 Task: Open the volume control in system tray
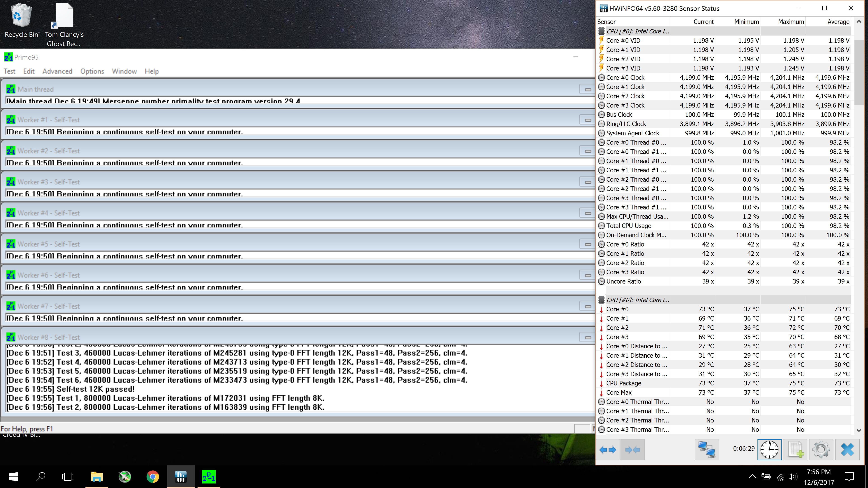[x=793, y=476]
